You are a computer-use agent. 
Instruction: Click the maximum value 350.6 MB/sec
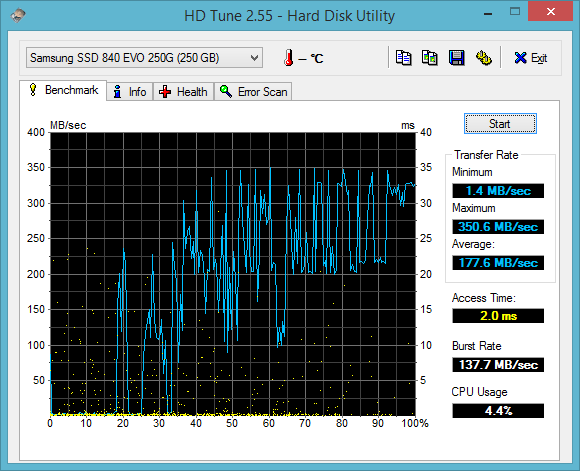[x=498, y=227]
